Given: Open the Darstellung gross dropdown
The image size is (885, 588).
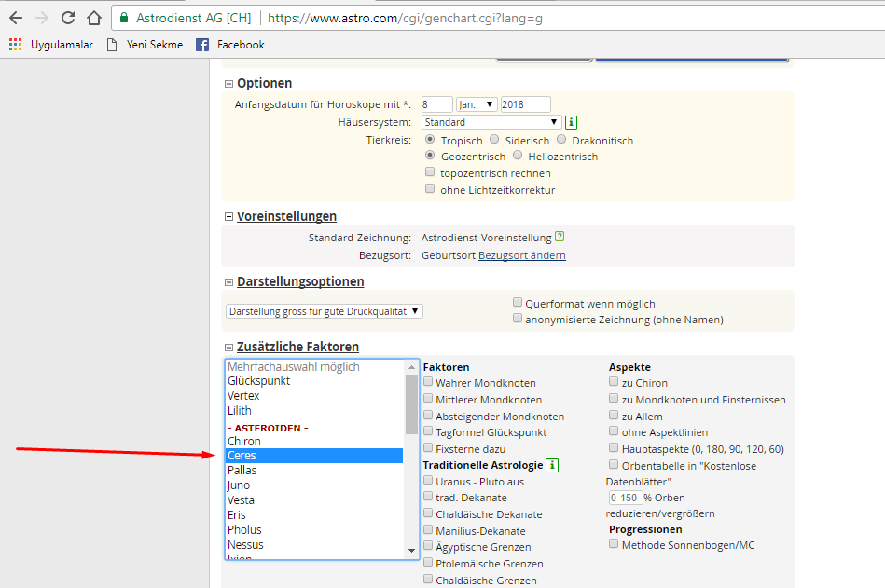Looking at the screenshot, I should [x=324, y=311].
